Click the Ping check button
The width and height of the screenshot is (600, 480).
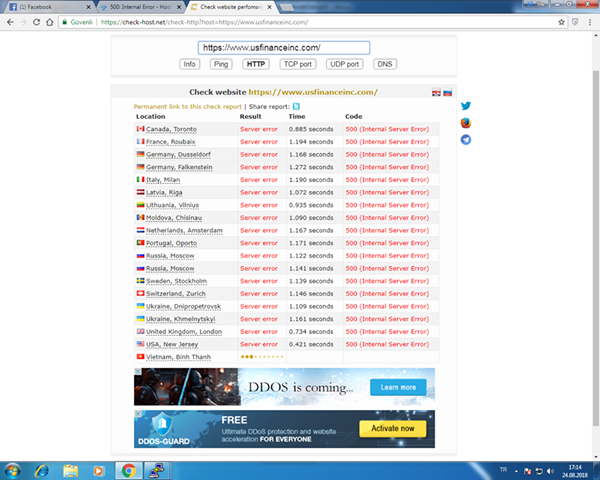click(x=220, y=64)
